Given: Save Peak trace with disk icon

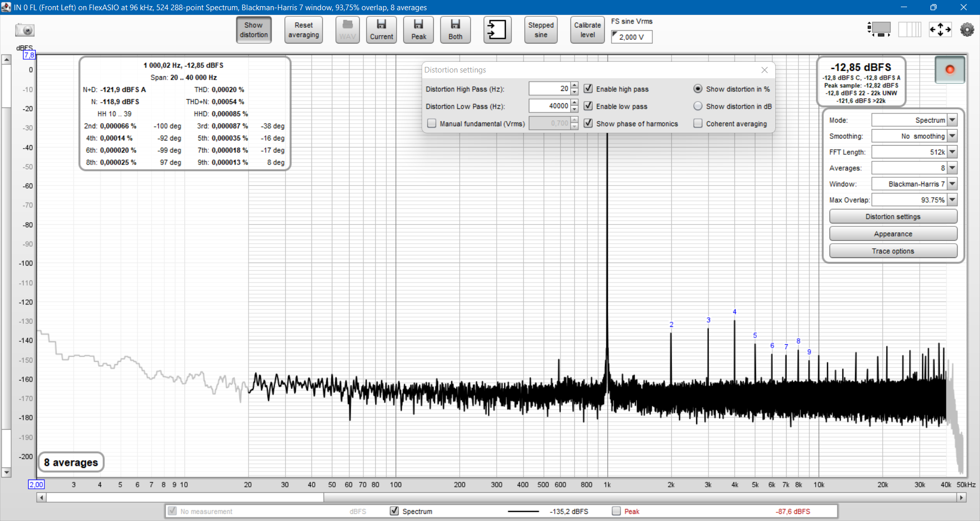Looking at the screenshot, I should click(419, 30).
